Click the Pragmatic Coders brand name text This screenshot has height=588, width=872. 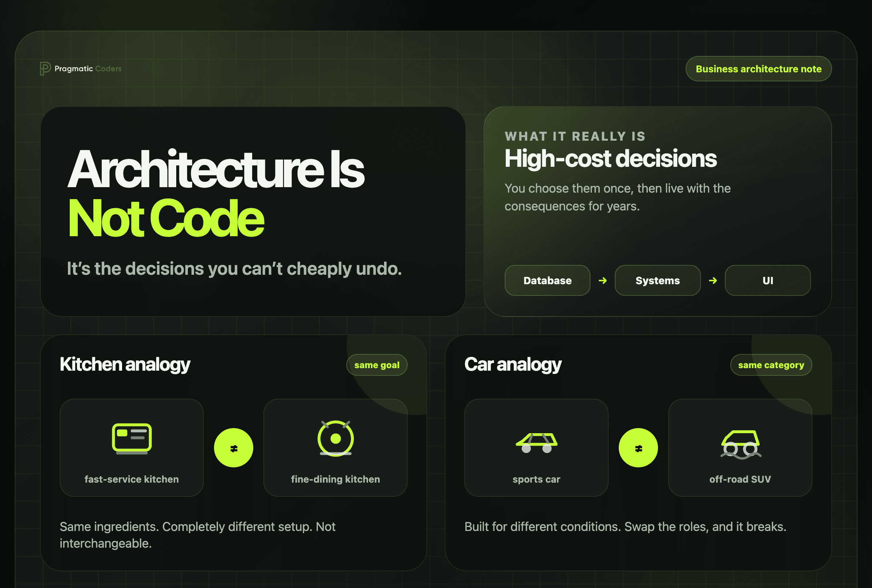tap(88, 69)
